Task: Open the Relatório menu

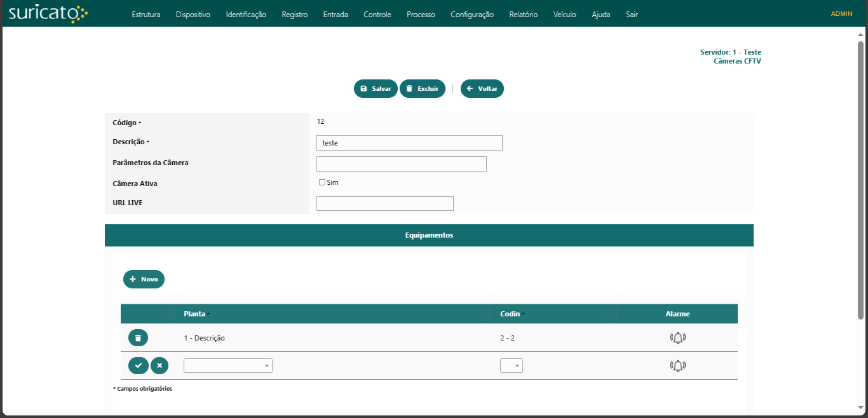Action: pyautogui.click(x=523, y=15)
